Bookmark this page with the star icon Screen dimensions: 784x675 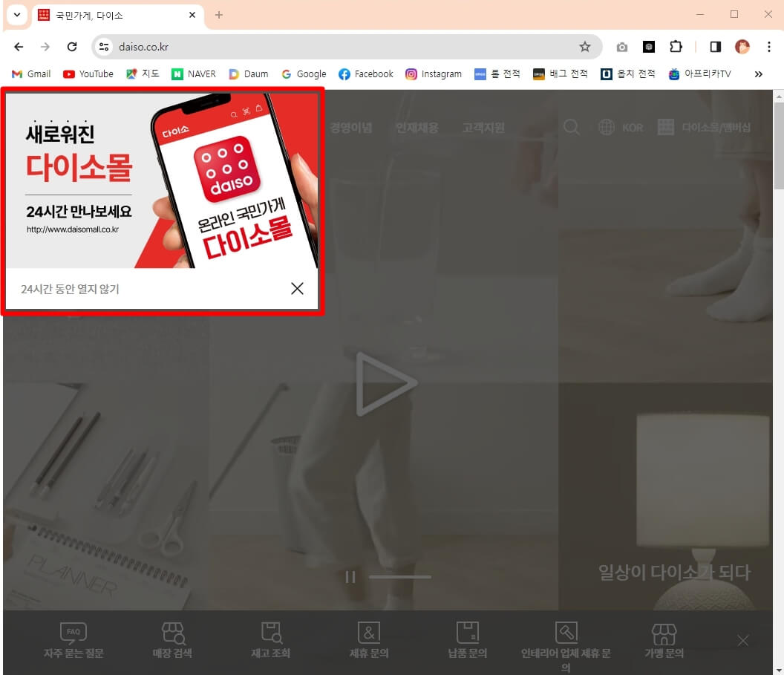coord(584,47)
